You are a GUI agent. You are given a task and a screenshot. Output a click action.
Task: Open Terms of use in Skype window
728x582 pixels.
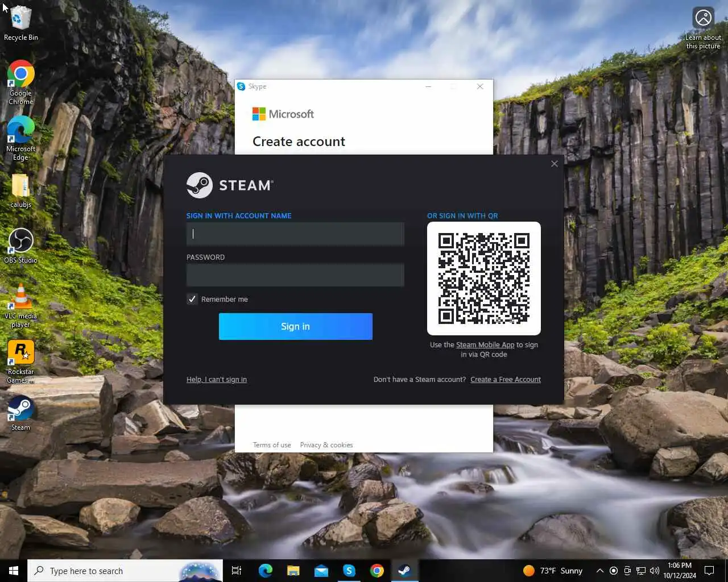tap(272, 445)
